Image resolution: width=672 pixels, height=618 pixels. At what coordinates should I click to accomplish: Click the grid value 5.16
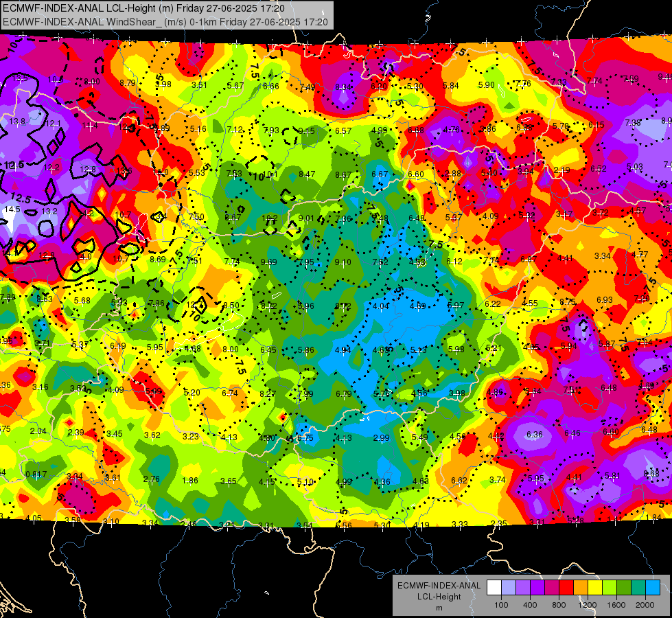198,128
